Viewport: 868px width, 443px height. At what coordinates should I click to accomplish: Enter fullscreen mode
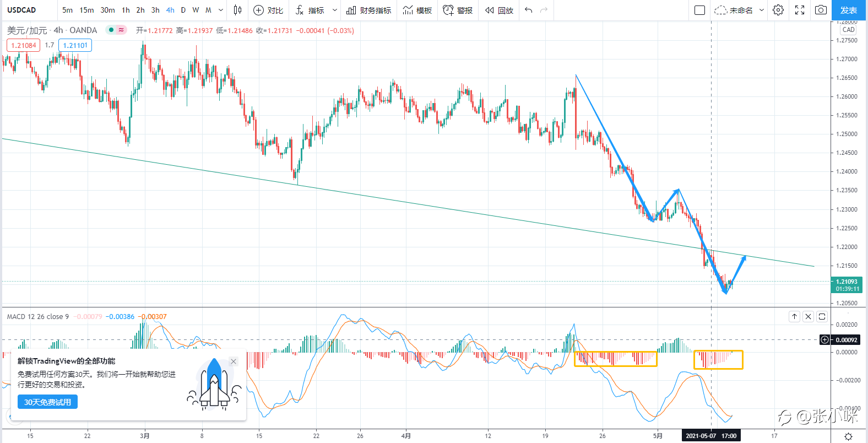(x=800, y=10)
